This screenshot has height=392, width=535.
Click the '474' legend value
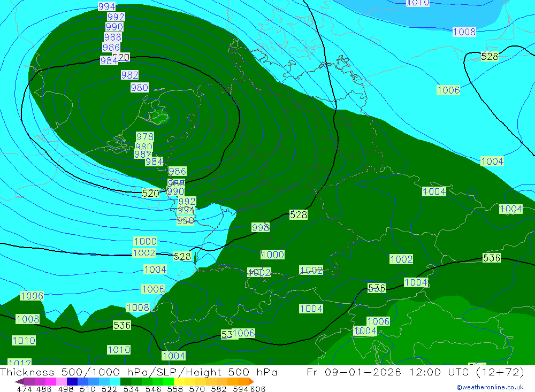click(24, 389)
